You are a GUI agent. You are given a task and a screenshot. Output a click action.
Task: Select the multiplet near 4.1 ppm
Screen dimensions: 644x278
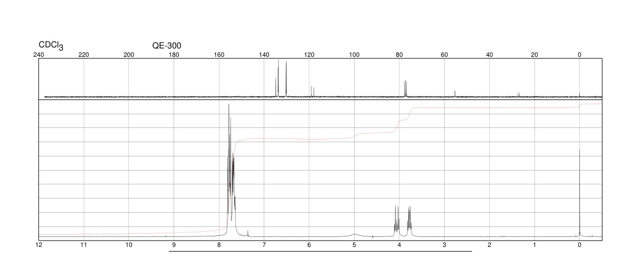coord(397,220)
